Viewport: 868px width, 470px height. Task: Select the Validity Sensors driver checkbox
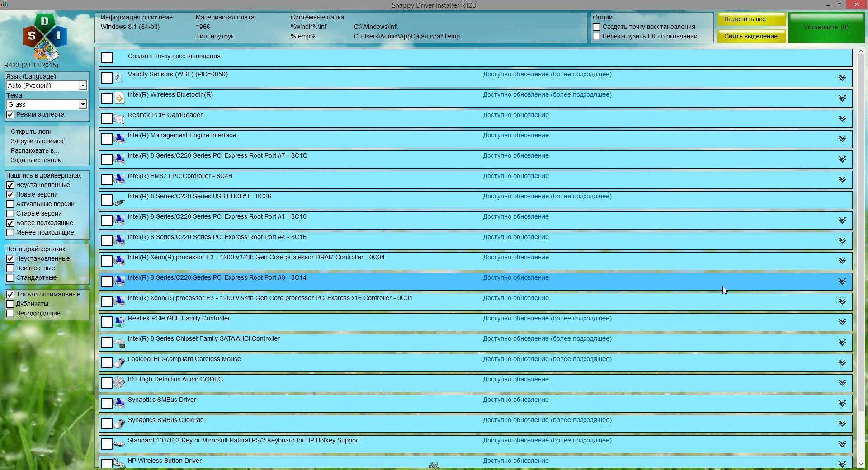point(107,78)
